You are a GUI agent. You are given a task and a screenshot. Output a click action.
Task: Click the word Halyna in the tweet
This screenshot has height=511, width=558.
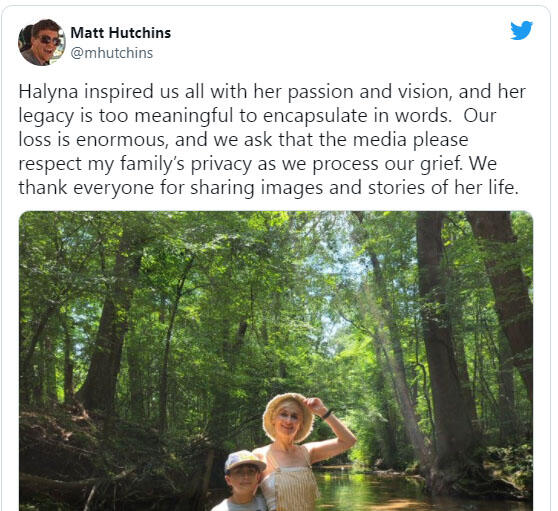pos(48,93)
